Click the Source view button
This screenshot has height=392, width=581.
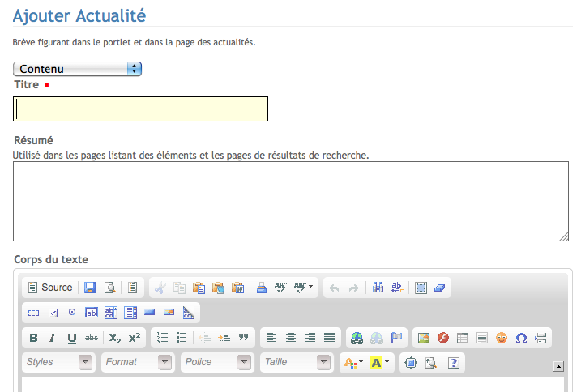pos(49,288)
